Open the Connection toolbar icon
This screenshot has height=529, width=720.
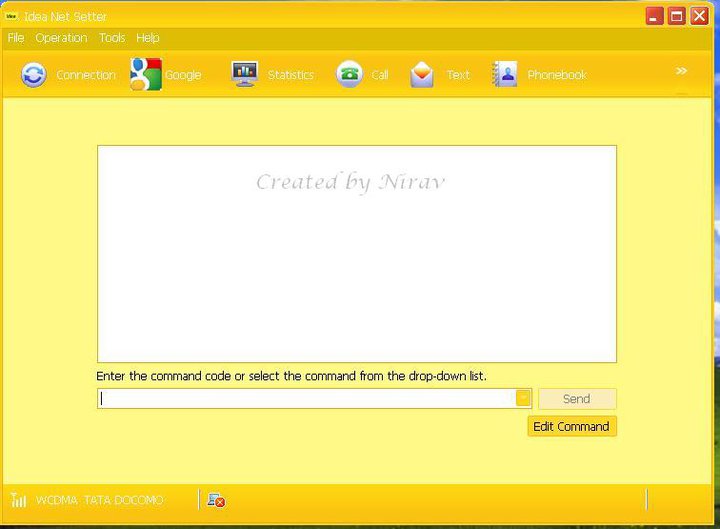[34, 75]
